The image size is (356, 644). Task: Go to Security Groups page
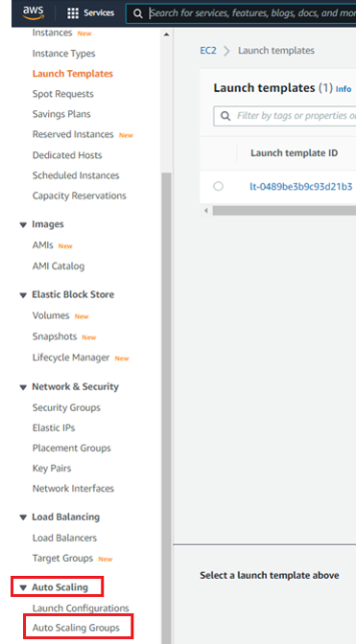click(x=66, y=407)
